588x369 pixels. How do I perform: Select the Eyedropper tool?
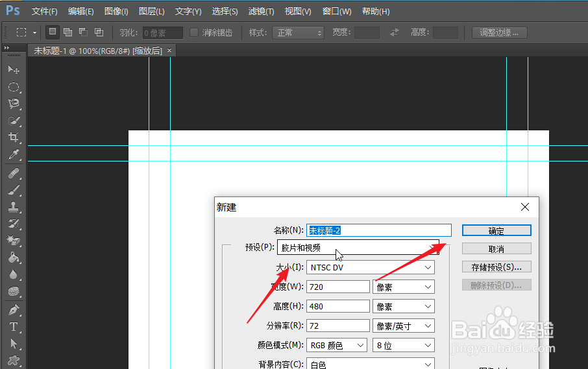(x=14, y=154)
